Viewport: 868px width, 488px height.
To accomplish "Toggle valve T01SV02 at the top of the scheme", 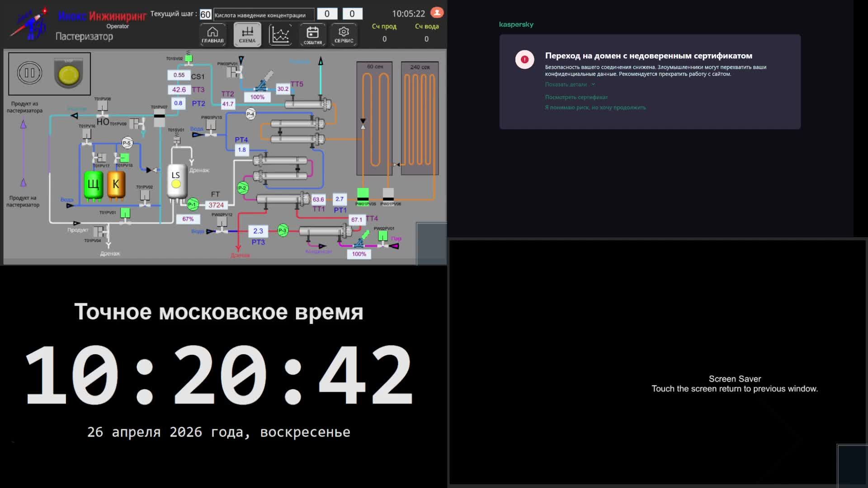I will (188, 58).
